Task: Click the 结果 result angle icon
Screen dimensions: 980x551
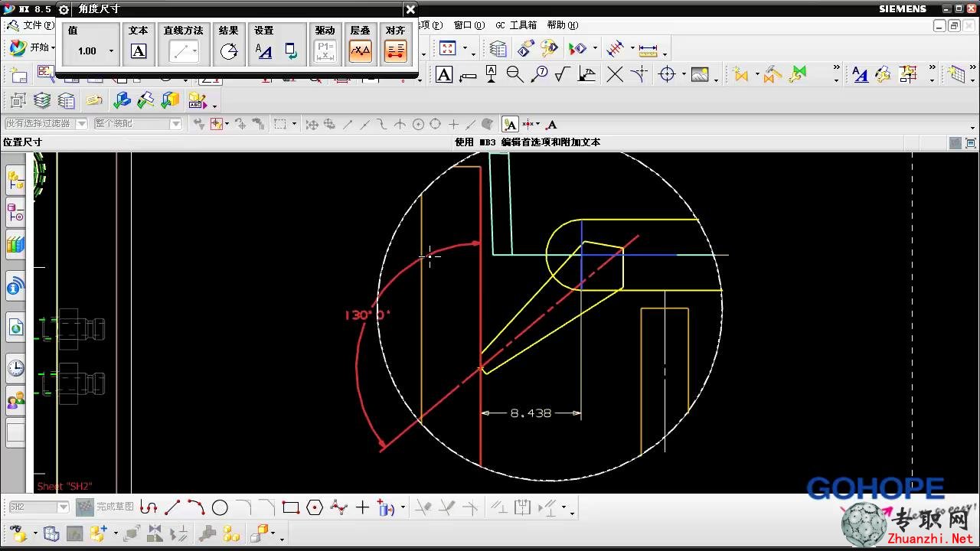Action: tap(228, 51)
